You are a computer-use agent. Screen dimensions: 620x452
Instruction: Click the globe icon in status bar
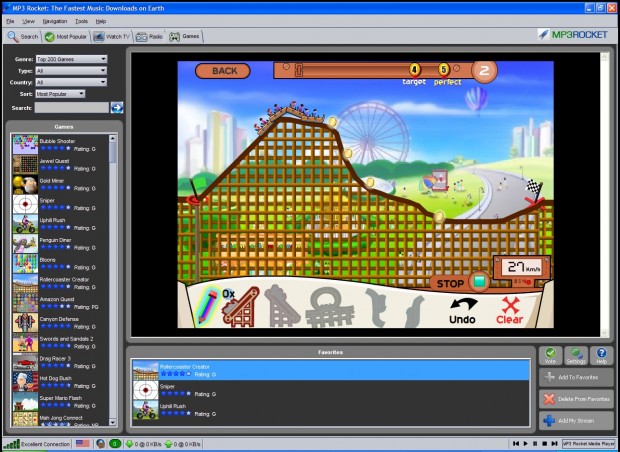point(100,444)
